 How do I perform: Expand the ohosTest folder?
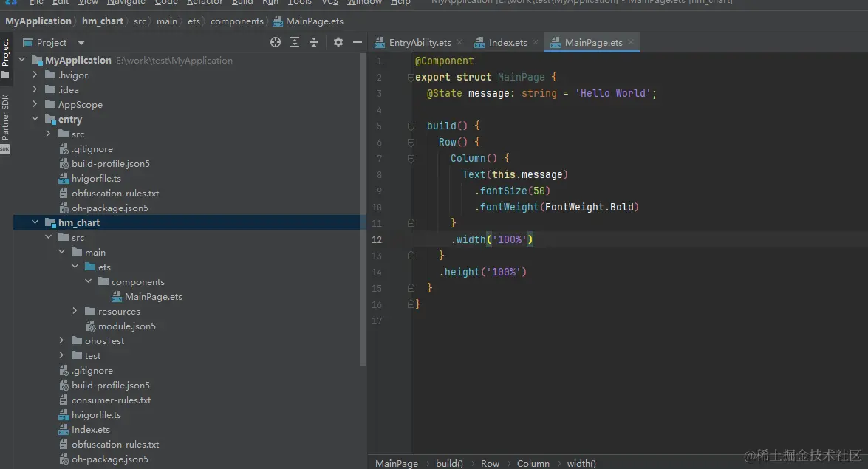click(x=62, y=340)
